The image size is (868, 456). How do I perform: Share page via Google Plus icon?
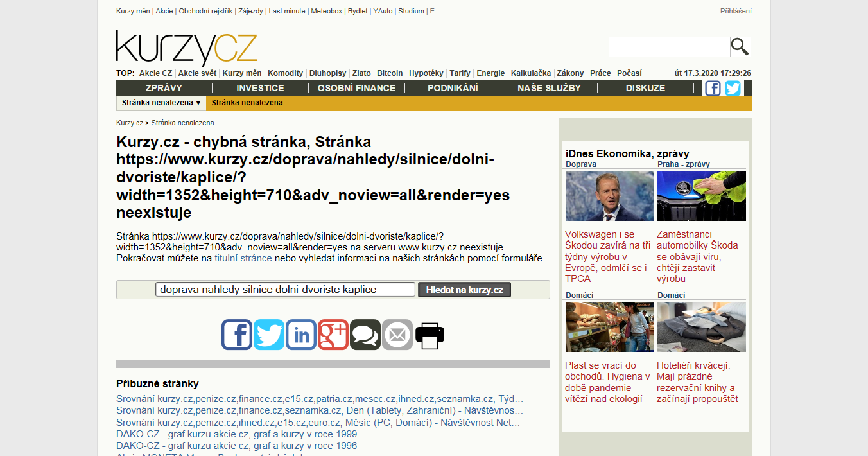point(333,335)
